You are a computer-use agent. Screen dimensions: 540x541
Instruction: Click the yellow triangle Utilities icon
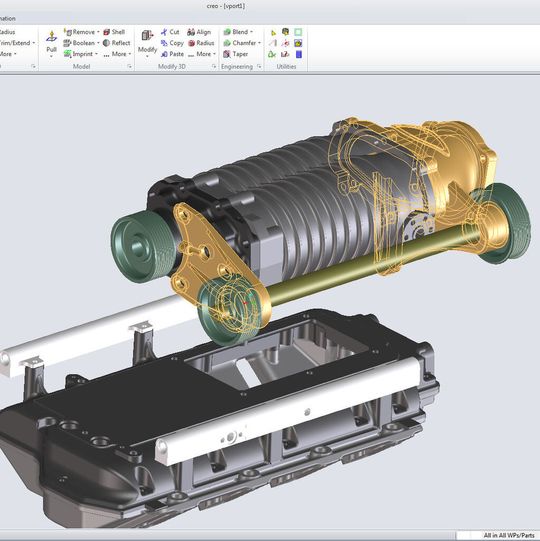point(273,32)
